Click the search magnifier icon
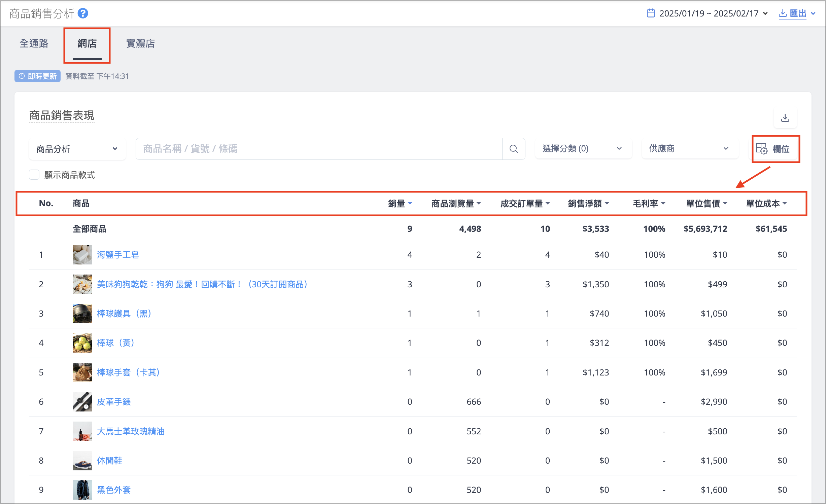 514,149
